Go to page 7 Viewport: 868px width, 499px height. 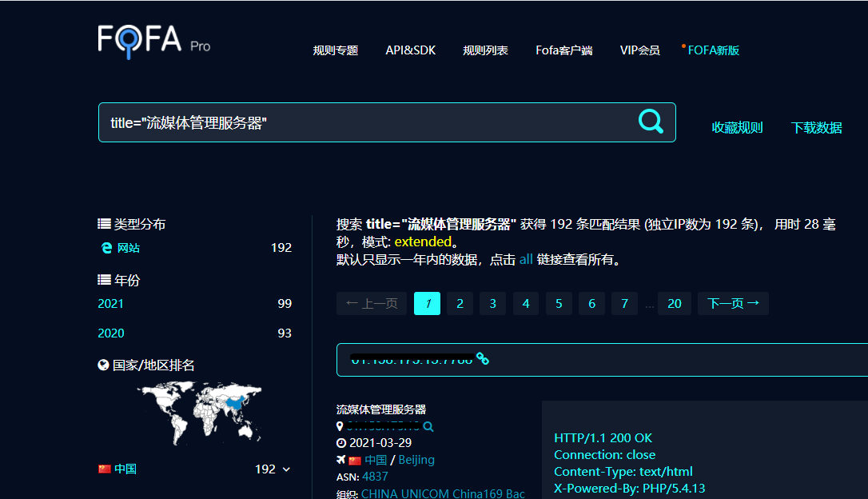click(624, 304)
